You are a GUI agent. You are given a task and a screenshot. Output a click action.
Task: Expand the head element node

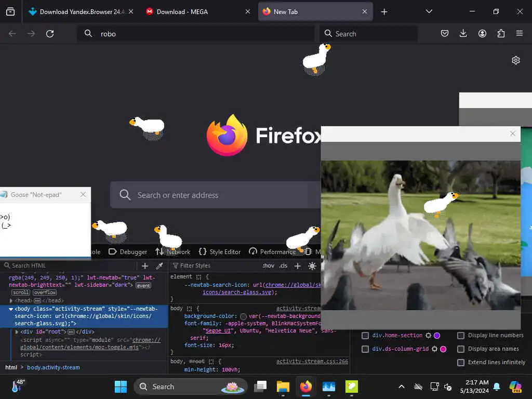pos(11,301)
